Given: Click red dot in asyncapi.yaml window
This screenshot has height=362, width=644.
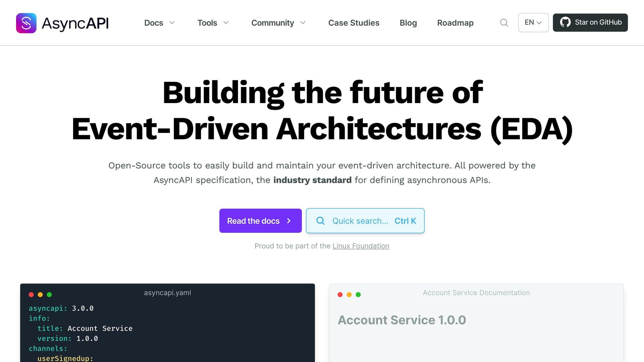Looking at the screenshot, I should (x=31, y=294).
